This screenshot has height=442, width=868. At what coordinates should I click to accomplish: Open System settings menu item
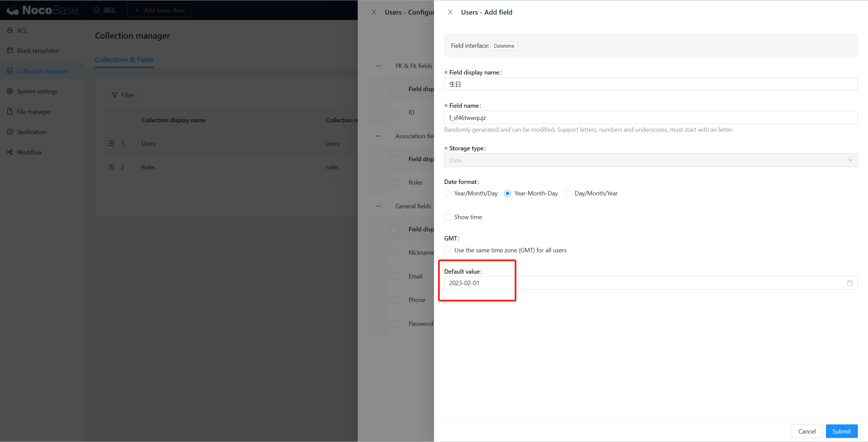tap(42, 91)
